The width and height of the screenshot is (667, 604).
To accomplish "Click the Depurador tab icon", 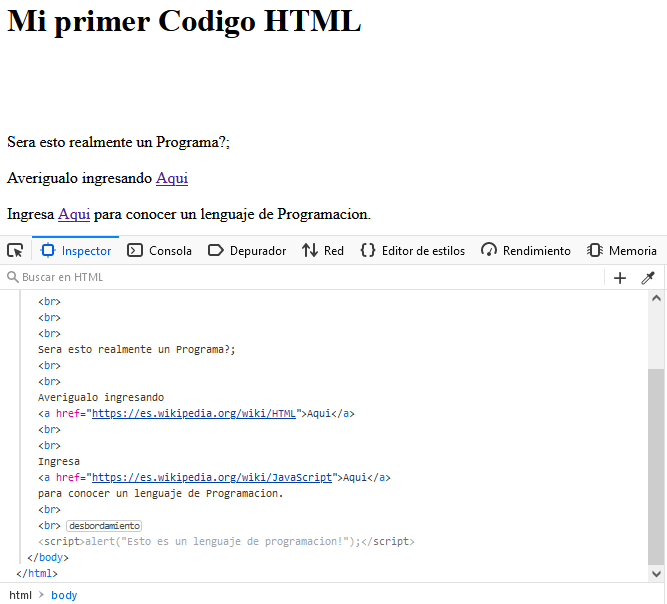I will coord(216,251).
